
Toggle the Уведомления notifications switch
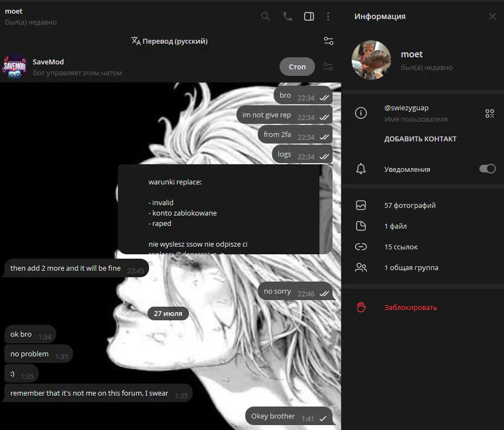point(487,169)
